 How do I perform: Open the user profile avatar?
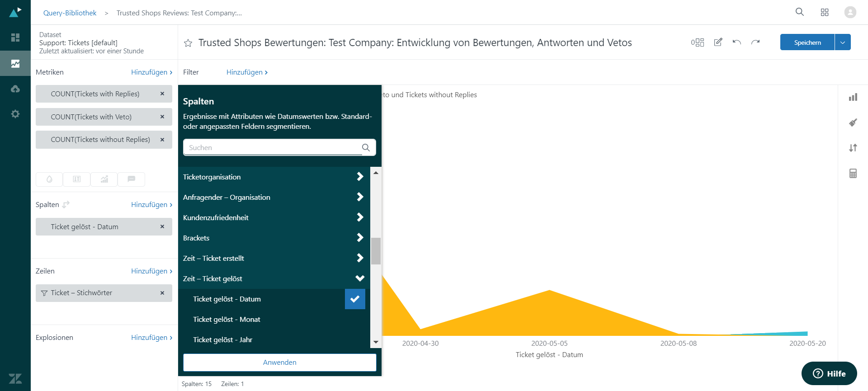pyautogui.click(x=850, y=12)
